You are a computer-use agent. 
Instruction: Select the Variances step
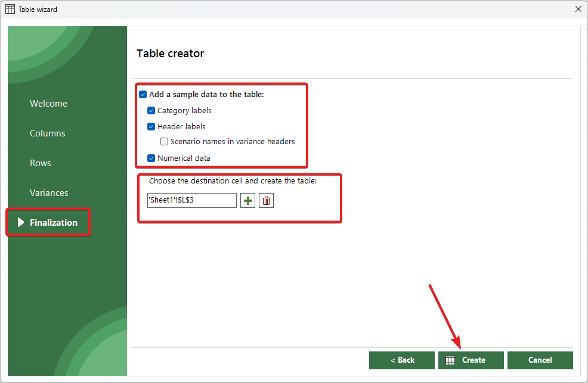pos(49,193)
